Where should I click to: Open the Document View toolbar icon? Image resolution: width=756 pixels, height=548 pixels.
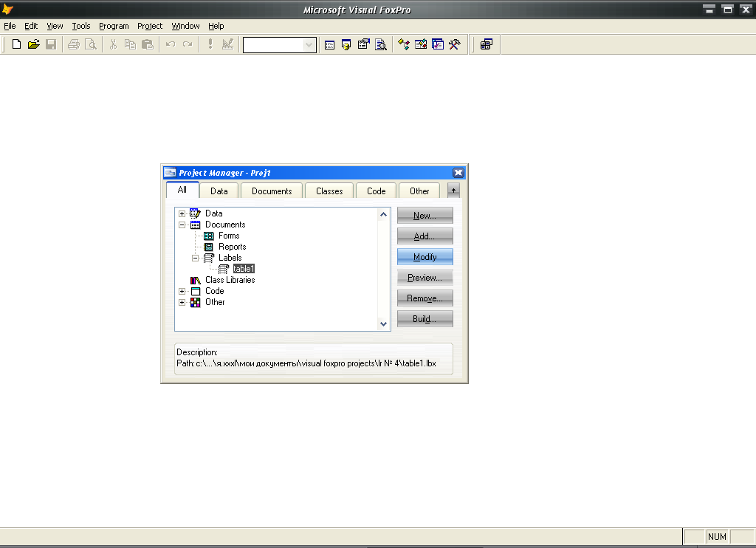[x=381, y=45]
